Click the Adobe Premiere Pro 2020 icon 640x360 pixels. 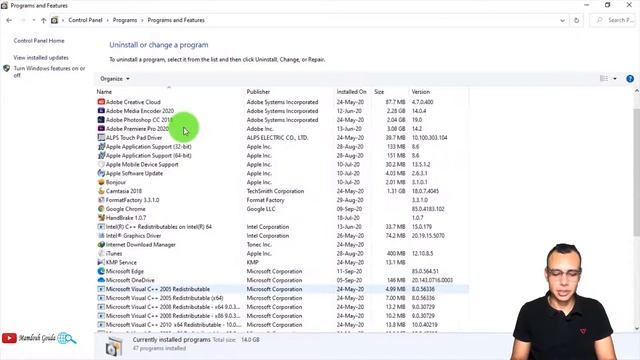tap(101, 129)
